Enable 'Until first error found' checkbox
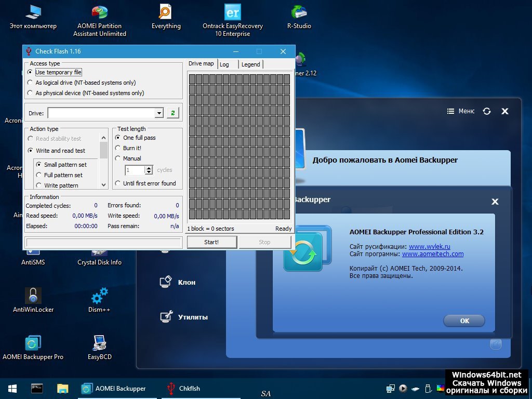Image resolution: width=532 pixels, height=399 pixels. pos(118,183)
